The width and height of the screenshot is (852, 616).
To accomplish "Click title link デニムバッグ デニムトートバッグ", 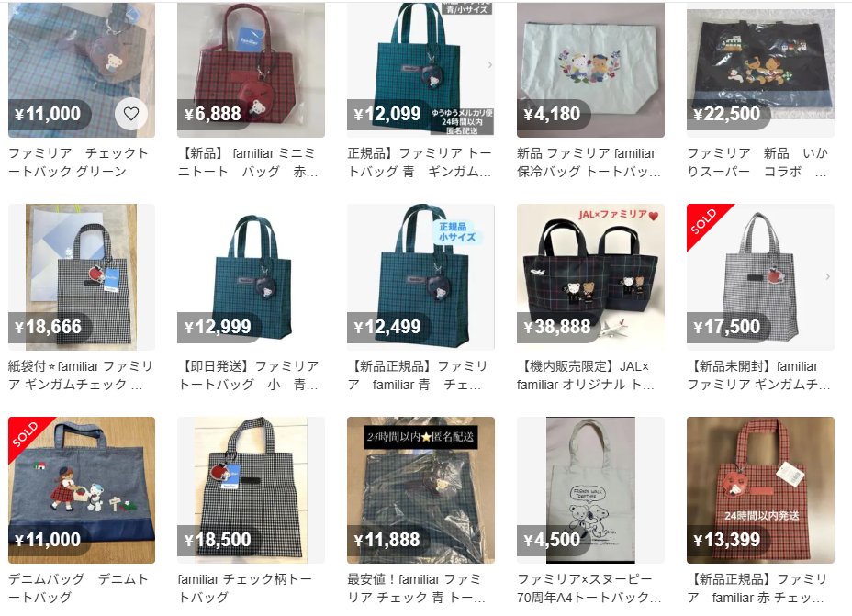I will click(x=79, y=588).
